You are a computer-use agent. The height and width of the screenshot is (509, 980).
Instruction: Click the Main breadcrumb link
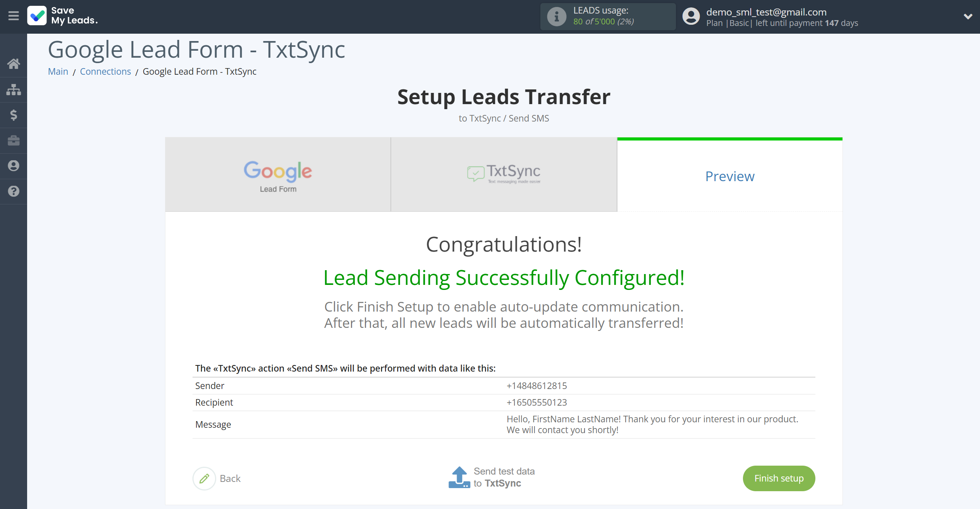point(58,71)
